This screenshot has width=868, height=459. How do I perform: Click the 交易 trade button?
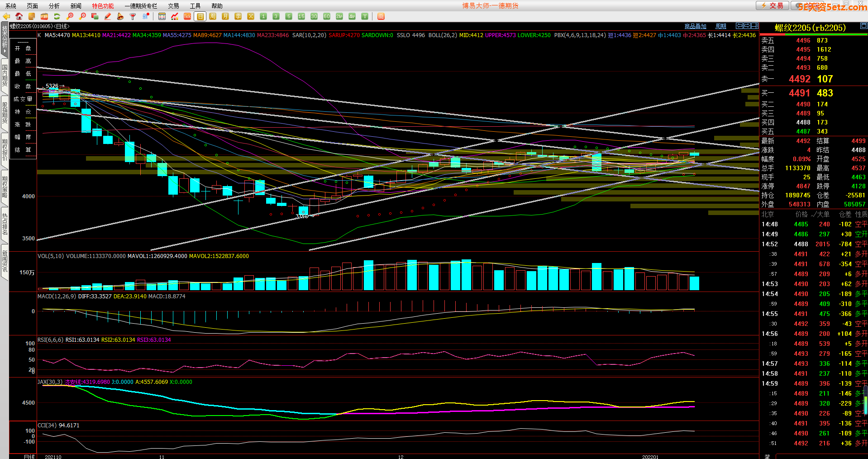tap(773, 6)
